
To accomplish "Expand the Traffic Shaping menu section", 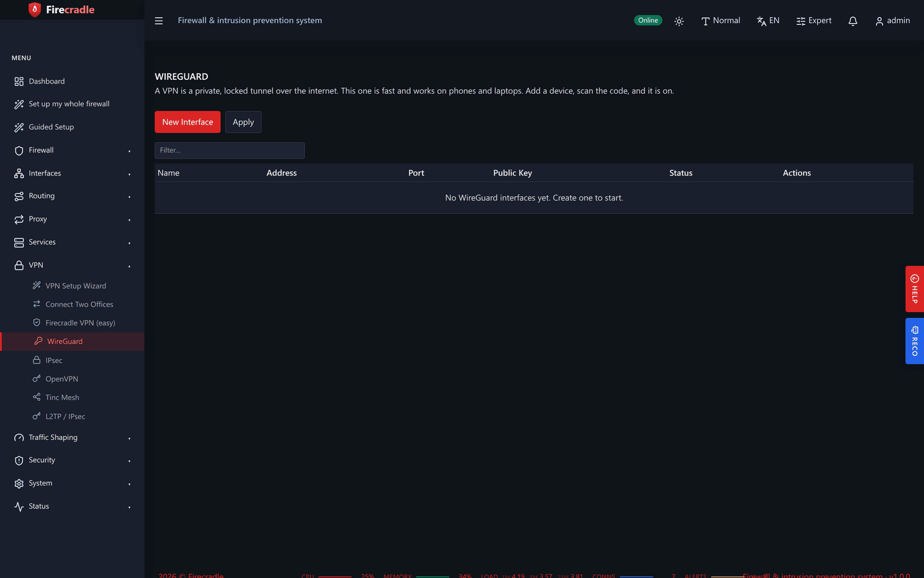I will pos(72,438).
